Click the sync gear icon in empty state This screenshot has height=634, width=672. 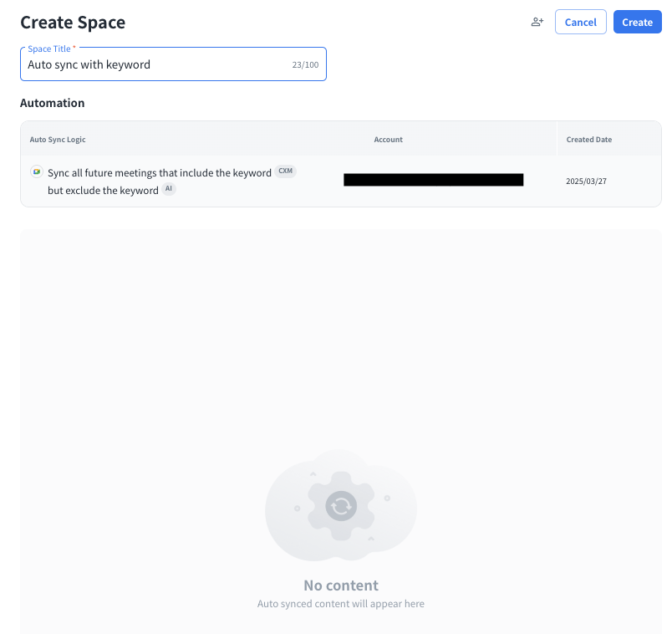coord(341,505)
